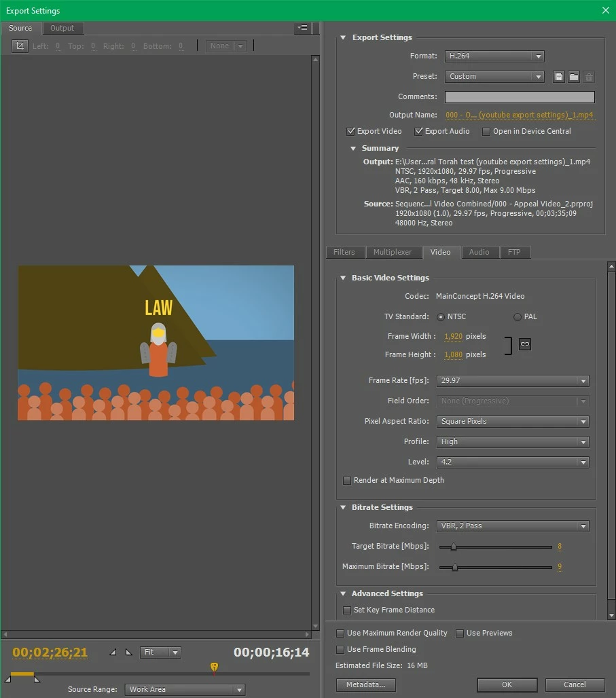
Task: Open the Source Range Work Area dropdown
Action: pyautogui.click(x=185, y=689)
